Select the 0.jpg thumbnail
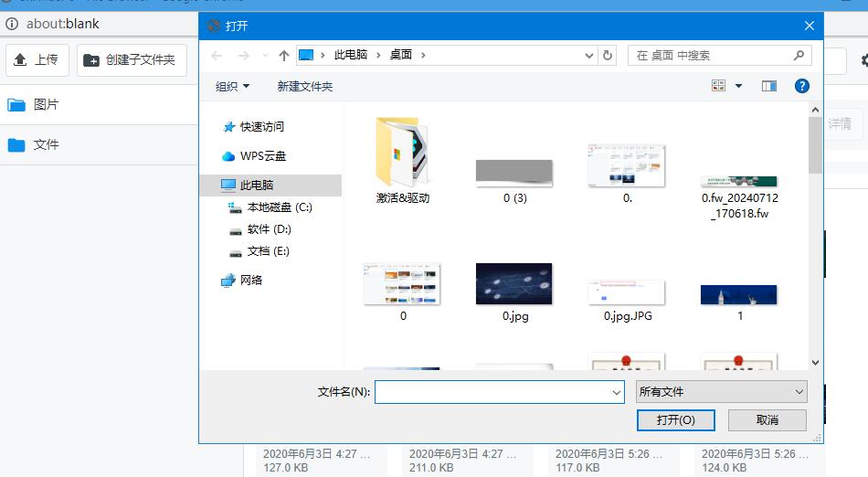The height and width of the screenshot is (477, 868). coord(514,291)
